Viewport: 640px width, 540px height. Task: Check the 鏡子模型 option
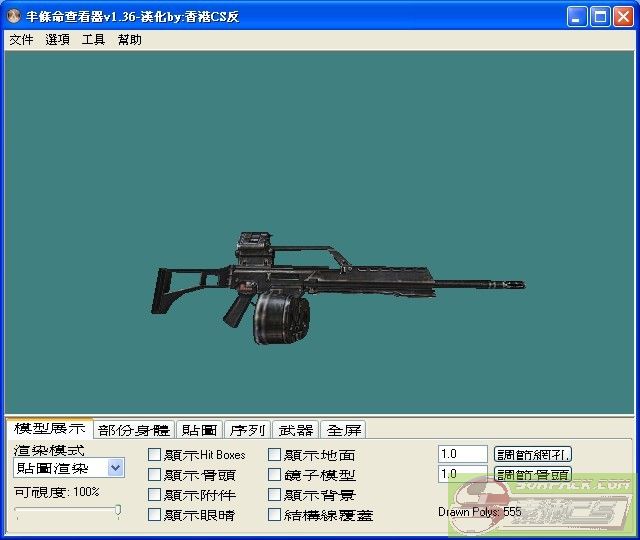[x=275, y=475]
